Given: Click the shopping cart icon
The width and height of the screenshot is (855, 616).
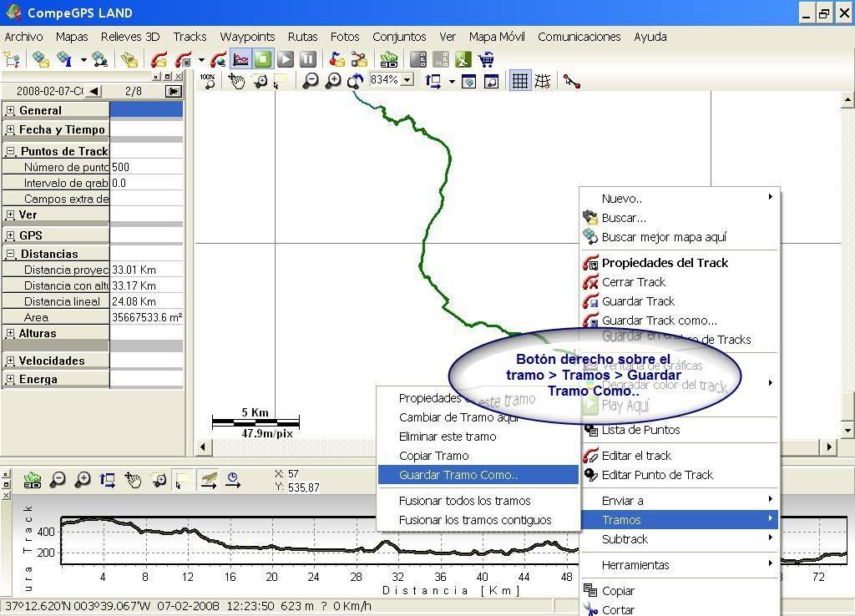Looking at the screenshot, I should 486,59.
